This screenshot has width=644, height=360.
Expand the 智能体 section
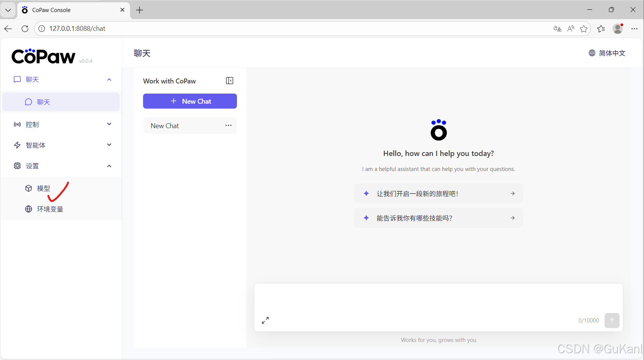tap(109, 145)
